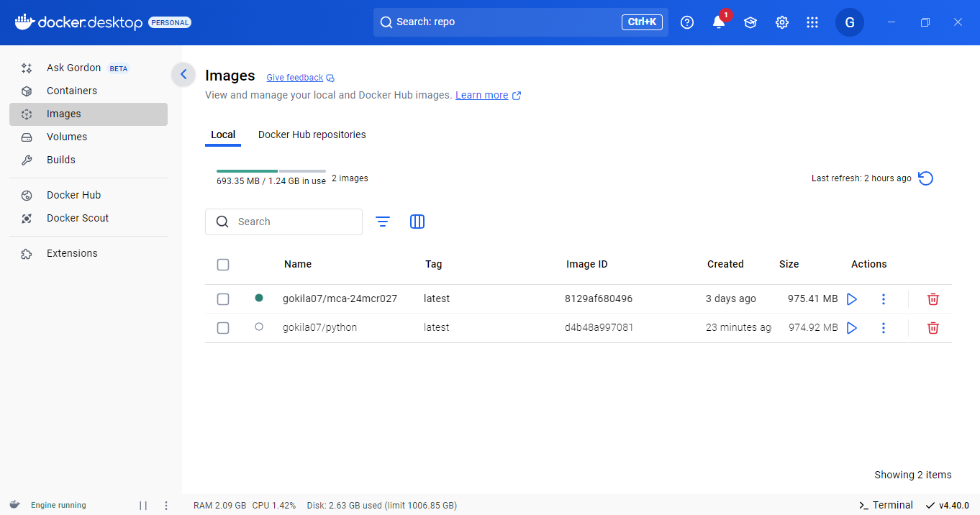Viewport: 980px width, 515px height.
Task: Click the disk usage progress bar
Action: pos(271,171)
